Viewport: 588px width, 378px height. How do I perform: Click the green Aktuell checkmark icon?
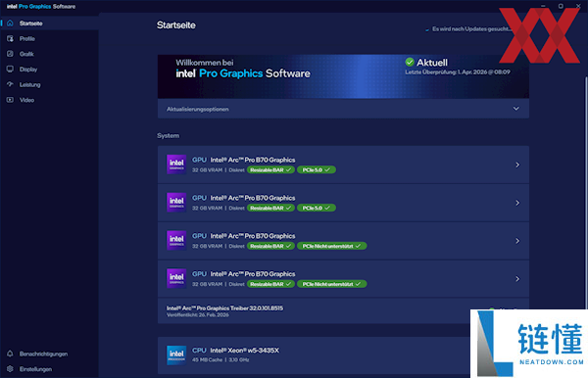(x=410, y=62)
